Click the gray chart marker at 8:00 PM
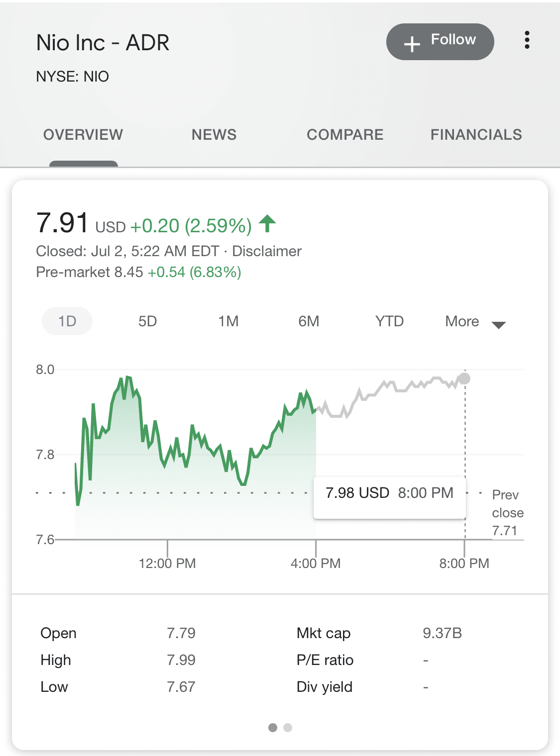Image resolution: width=560 pixels, height=756 pixels. [x=464, y=379]
